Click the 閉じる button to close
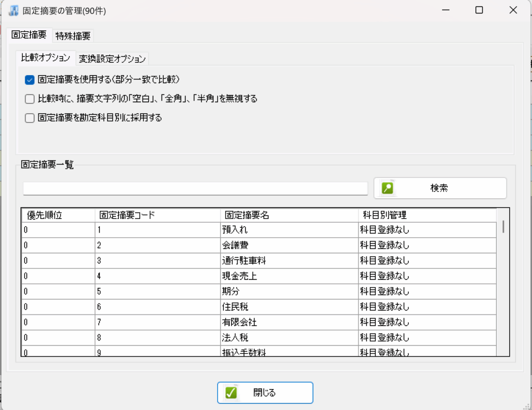This screenshot has width=532, height=410. tap(265, 393)
